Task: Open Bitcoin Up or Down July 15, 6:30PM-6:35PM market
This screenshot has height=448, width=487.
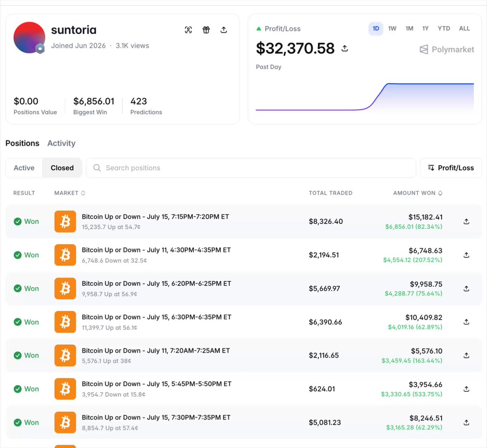Action: click(157, 317)
